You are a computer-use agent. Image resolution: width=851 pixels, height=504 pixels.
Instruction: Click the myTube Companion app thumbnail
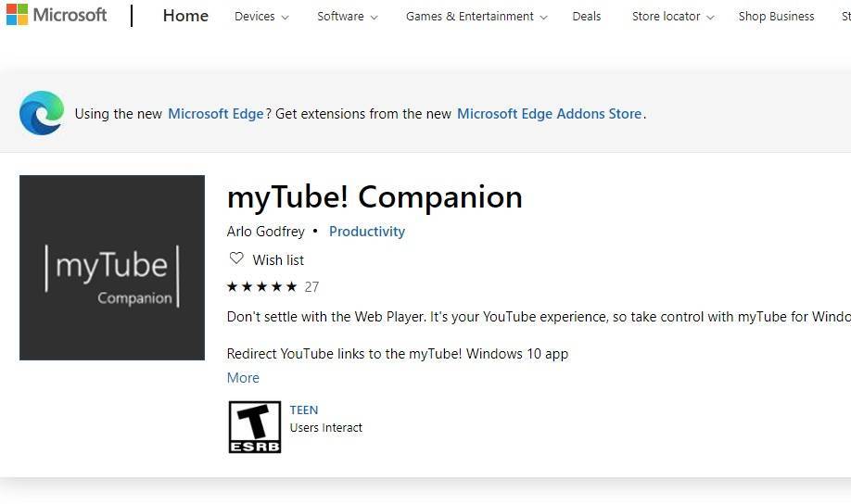(112, 268)
